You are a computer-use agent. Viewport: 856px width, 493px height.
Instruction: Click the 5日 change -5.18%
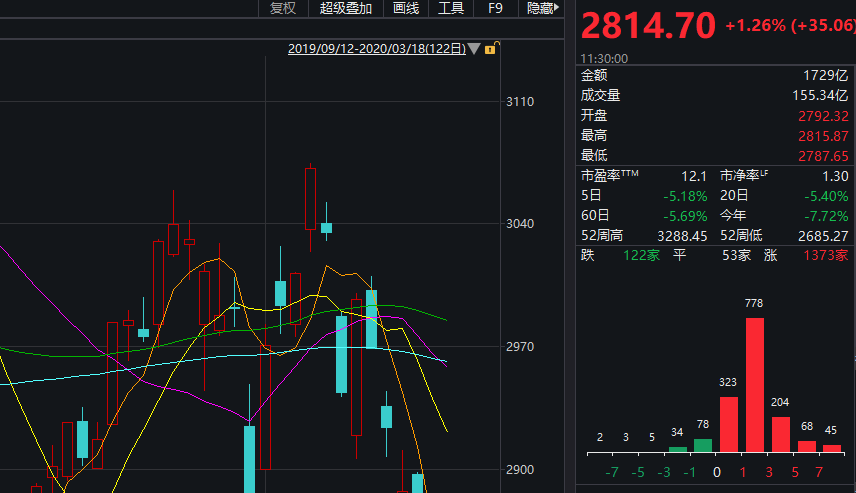pyautogui.click(x=685, y=196)
